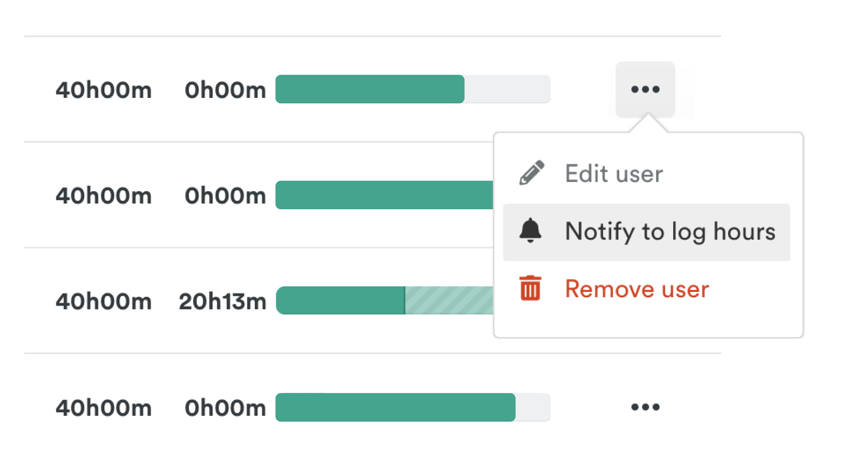Viewport: 868px width, 473px height.
Task: Click 40h00m next to 20h13m
Action: [103, 301]
